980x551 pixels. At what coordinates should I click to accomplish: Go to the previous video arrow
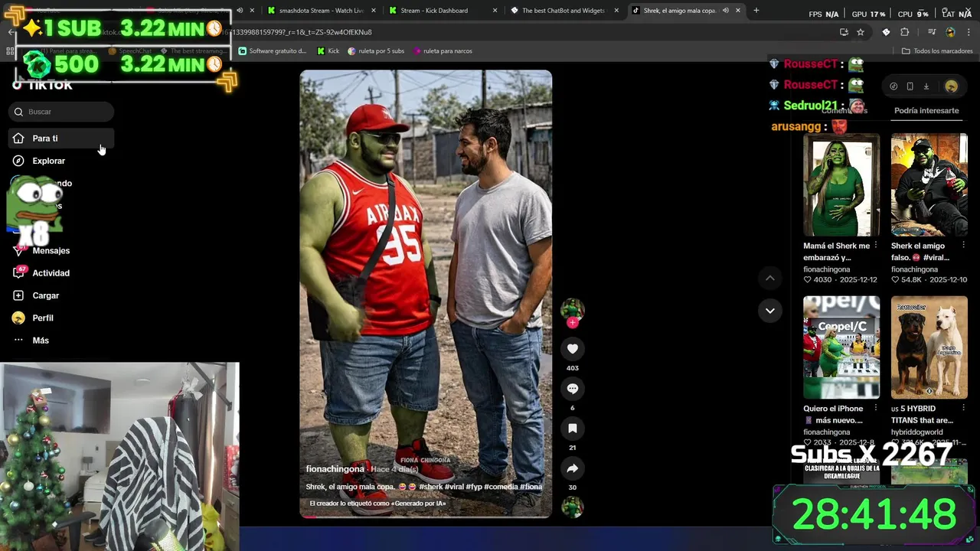tap(770, 279)
